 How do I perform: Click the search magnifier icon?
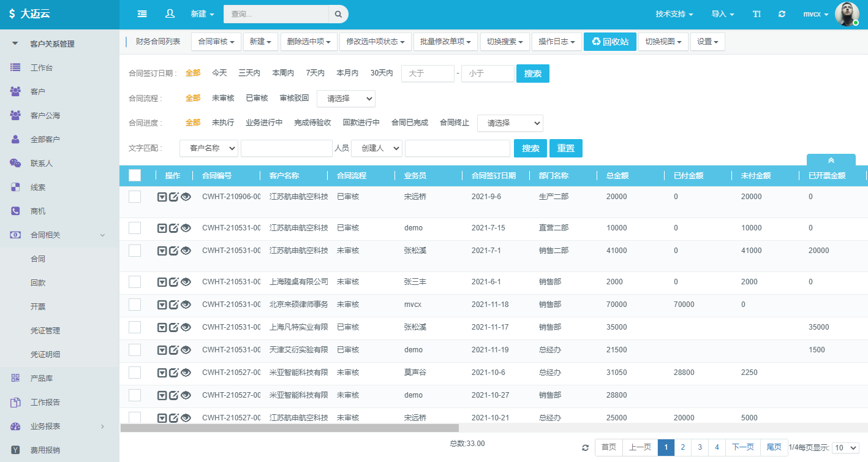[x=338, y=14]
